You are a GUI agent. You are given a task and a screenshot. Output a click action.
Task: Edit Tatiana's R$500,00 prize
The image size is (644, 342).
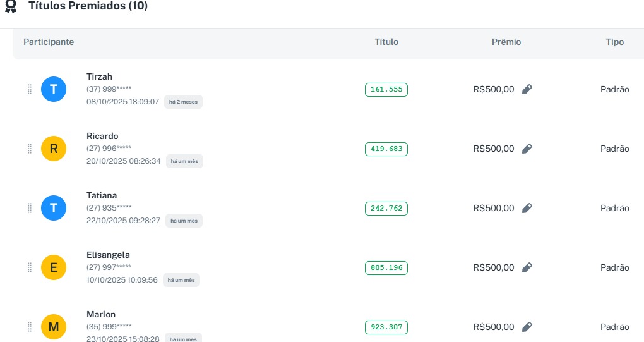coord(527,208)
